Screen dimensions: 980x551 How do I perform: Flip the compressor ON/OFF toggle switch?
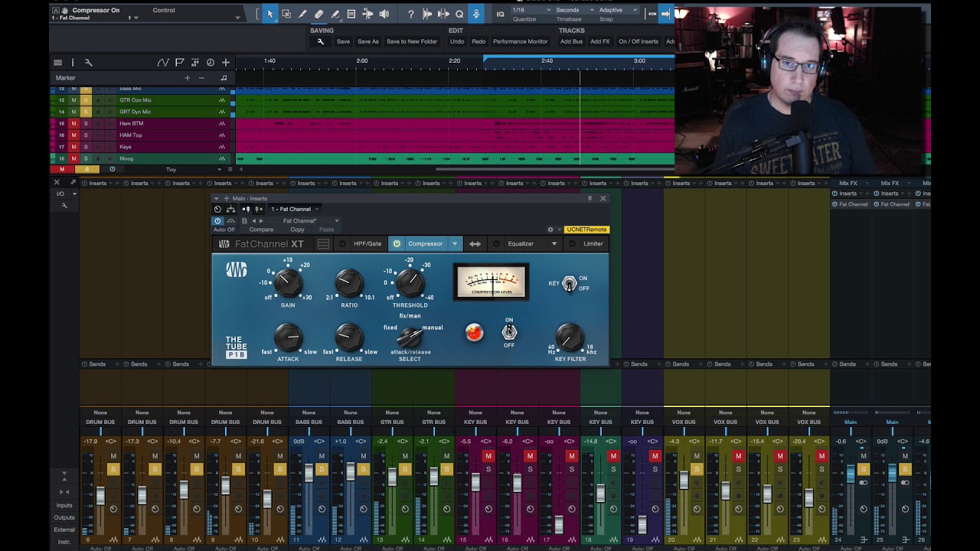point(509,332)
